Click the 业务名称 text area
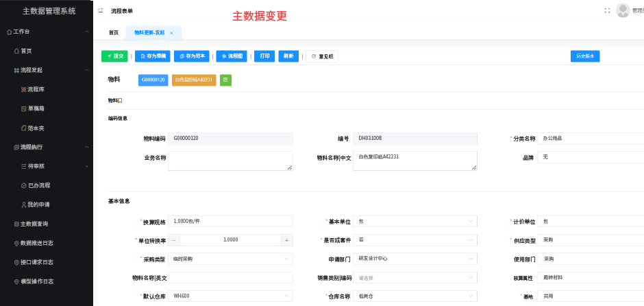 click(x=230, y=161)
